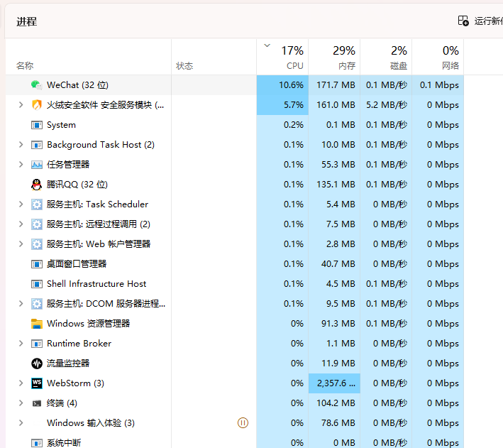Expand 服务主机: 远程过程调用 (2)
The width and height of the screenshot is (503, 448).
pos(21,224)
